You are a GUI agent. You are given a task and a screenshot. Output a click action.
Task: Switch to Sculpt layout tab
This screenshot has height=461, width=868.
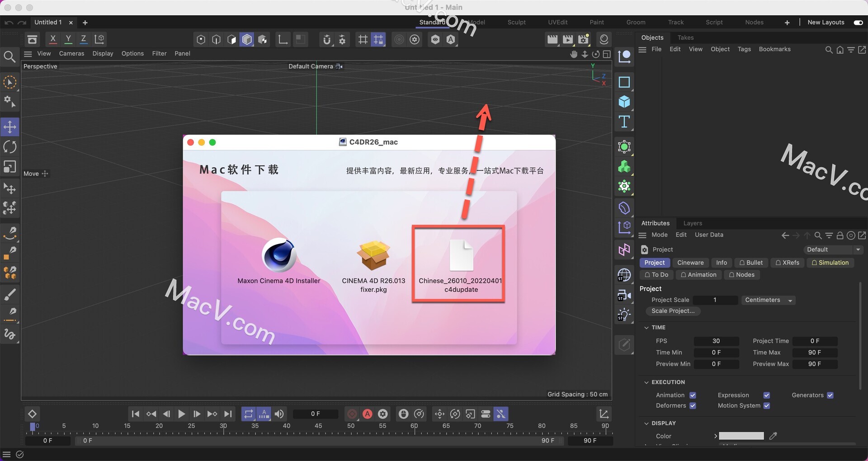pos(516,22)
